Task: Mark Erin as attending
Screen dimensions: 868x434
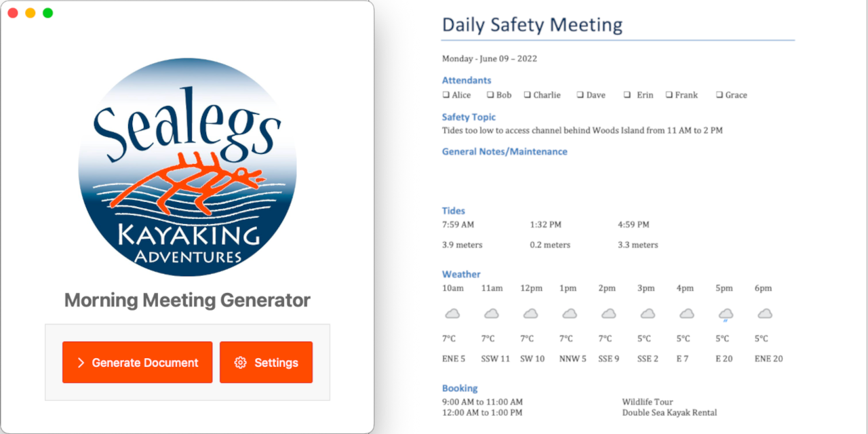Action: [x=627, y=94]
